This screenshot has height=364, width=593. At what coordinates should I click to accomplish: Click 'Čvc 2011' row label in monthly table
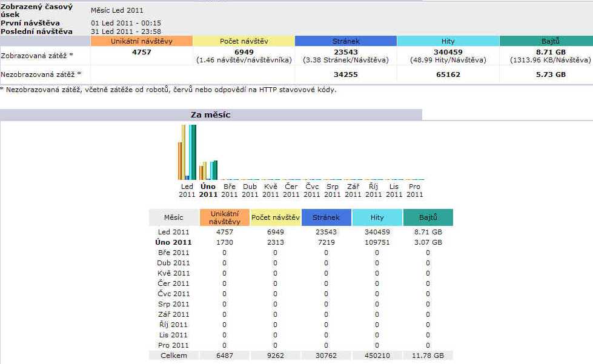[173, 294]
